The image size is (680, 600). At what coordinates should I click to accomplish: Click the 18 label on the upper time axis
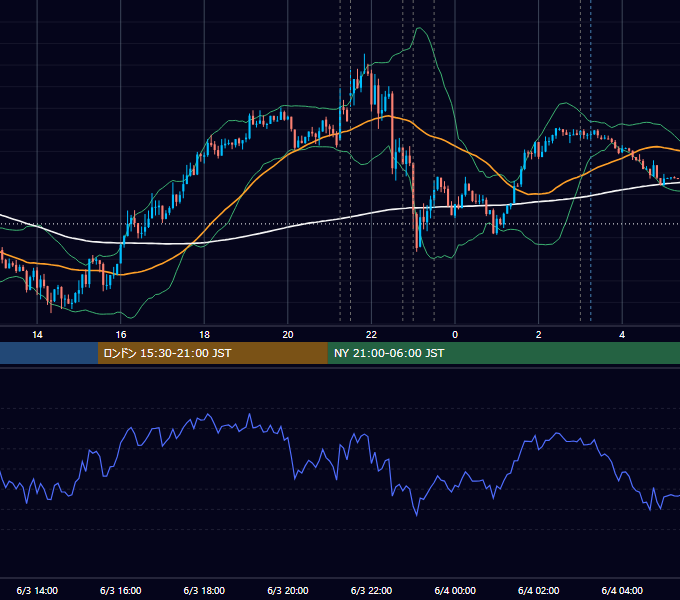(204, 335)
